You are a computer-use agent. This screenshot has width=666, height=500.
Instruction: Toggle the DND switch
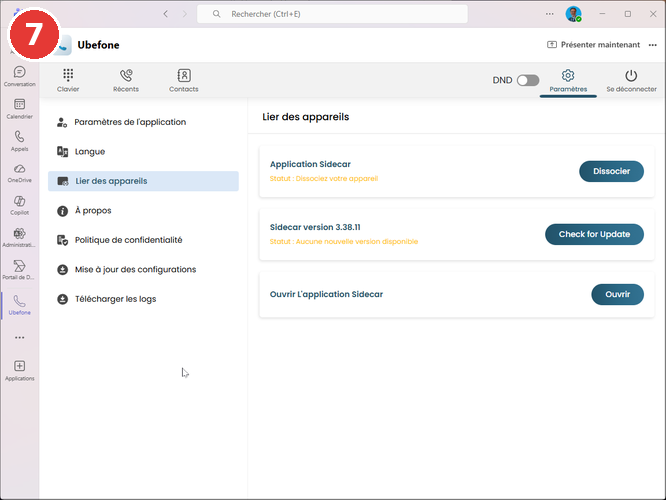click(x=528, y=80)
